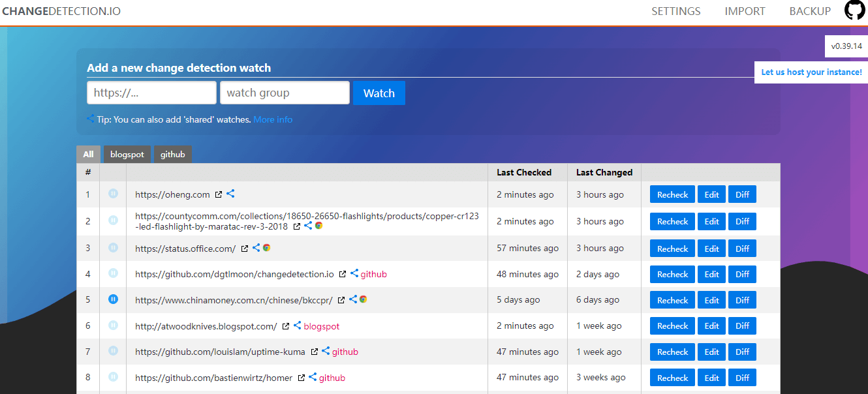Open changedetection.io GitHub external link icon
Viewport: 868px width, 394px height.
[x=343, y=275]
